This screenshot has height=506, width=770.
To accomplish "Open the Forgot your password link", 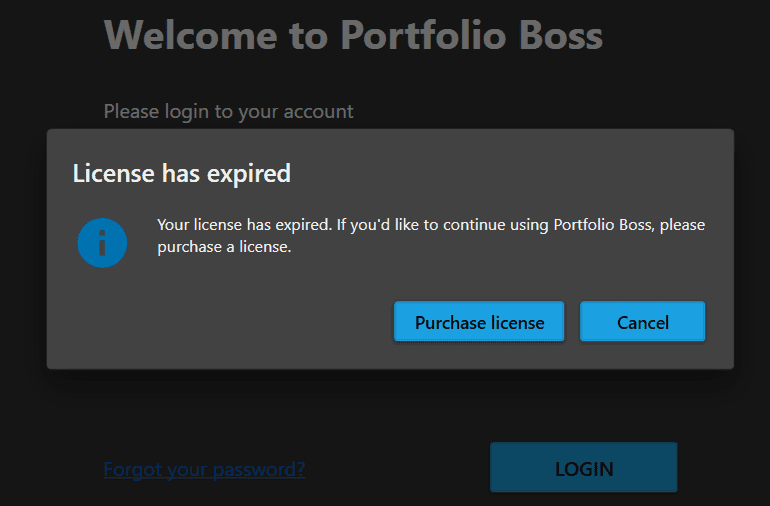I will 204,469.
